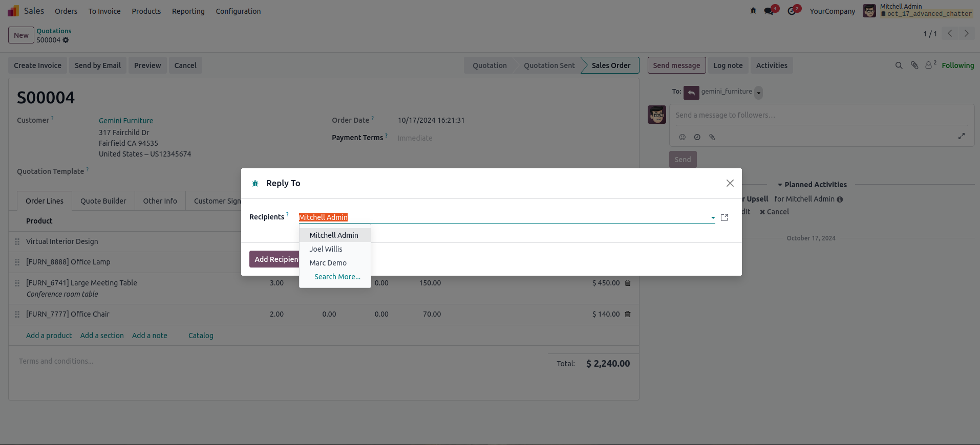Switch to the Other Info tab
980x445 pixels.
tap(160, 201)
